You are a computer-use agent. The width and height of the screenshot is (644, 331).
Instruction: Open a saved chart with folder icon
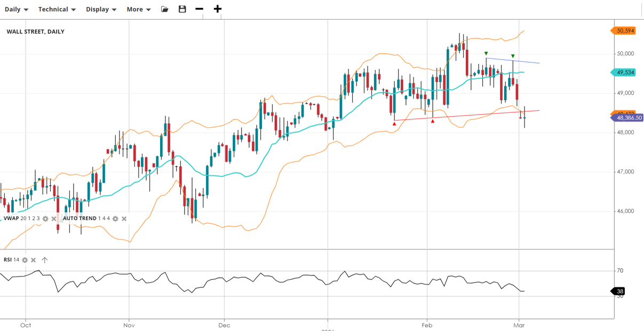point(165,9)
